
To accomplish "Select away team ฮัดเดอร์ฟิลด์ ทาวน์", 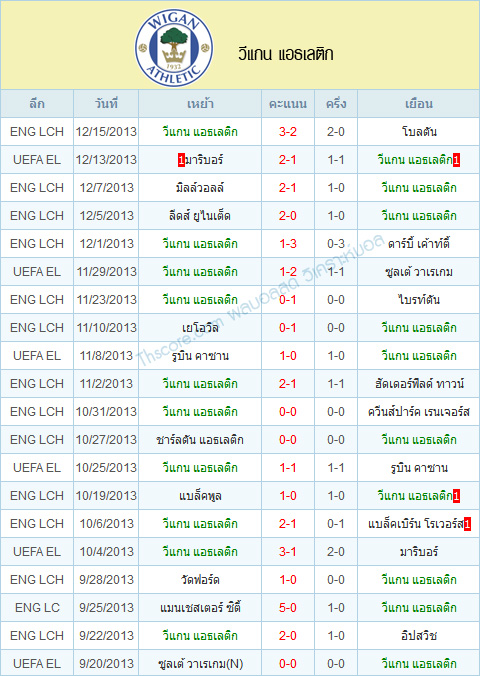I will click(x=419, y=384).
